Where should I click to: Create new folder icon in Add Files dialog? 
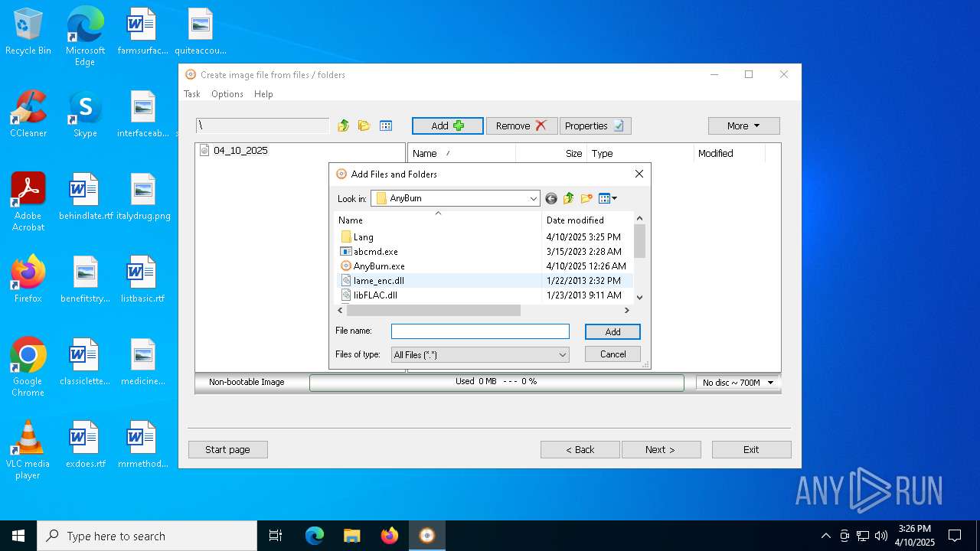point(586,198)
